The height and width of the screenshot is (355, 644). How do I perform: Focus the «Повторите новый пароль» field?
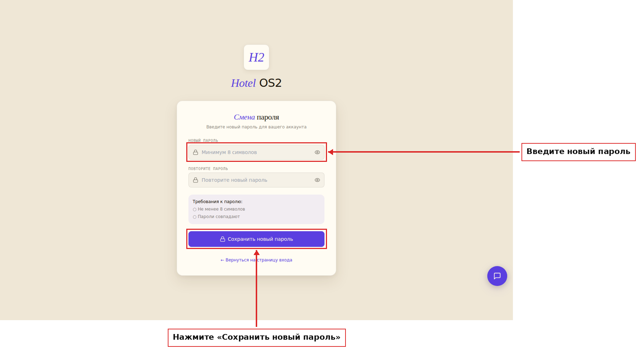click(256, 180)
